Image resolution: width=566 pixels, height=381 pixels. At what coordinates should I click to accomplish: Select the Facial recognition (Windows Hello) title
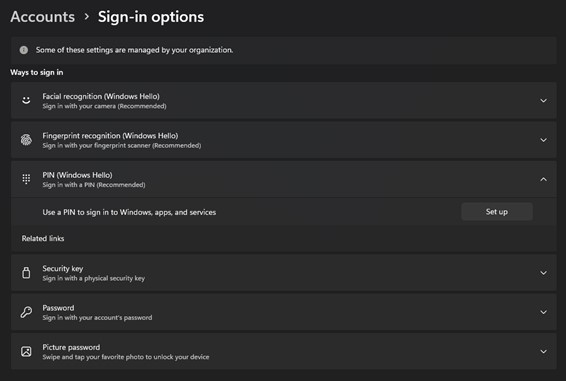[x=101, y=96]
